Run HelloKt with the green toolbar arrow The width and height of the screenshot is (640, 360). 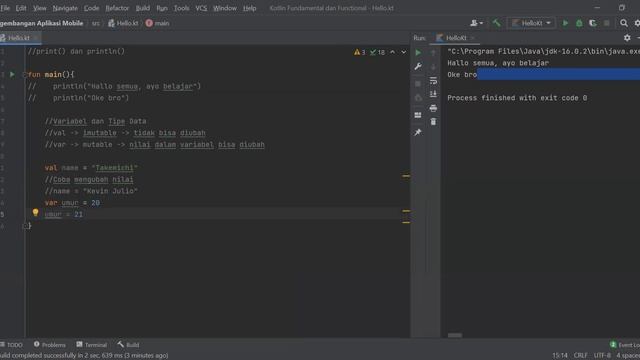(565, 23)
